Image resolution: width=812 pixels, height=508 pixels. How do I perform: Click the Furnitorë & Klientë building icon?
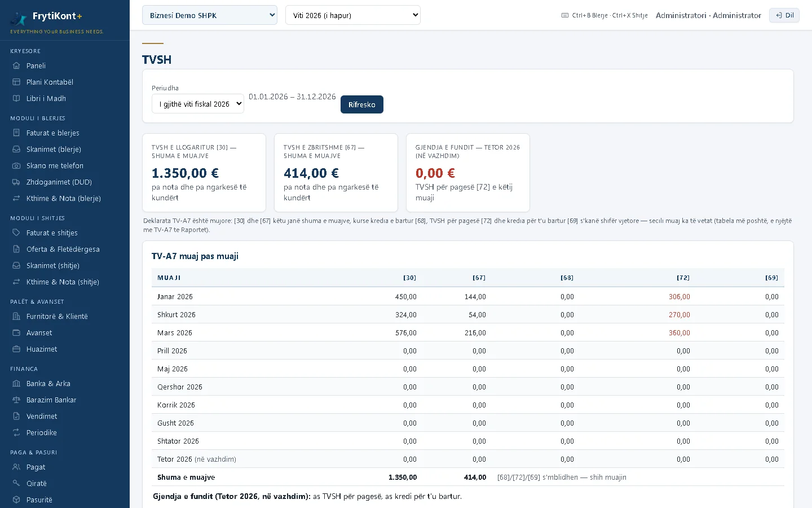[16, 316]
